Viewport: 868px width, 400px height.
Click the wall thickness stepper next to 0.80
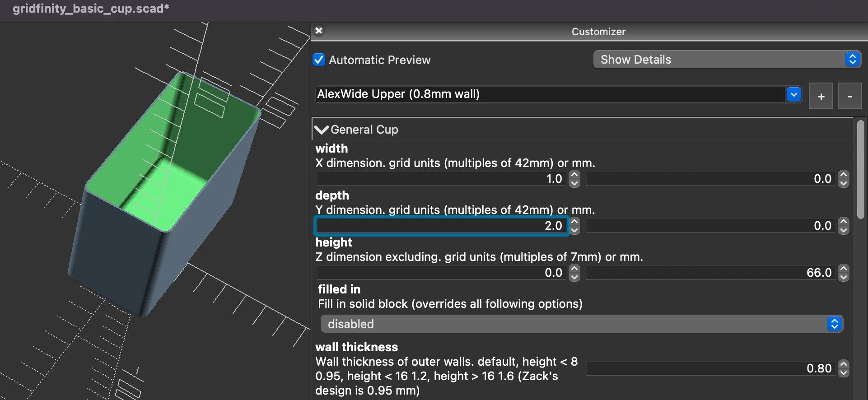(844, 368)
